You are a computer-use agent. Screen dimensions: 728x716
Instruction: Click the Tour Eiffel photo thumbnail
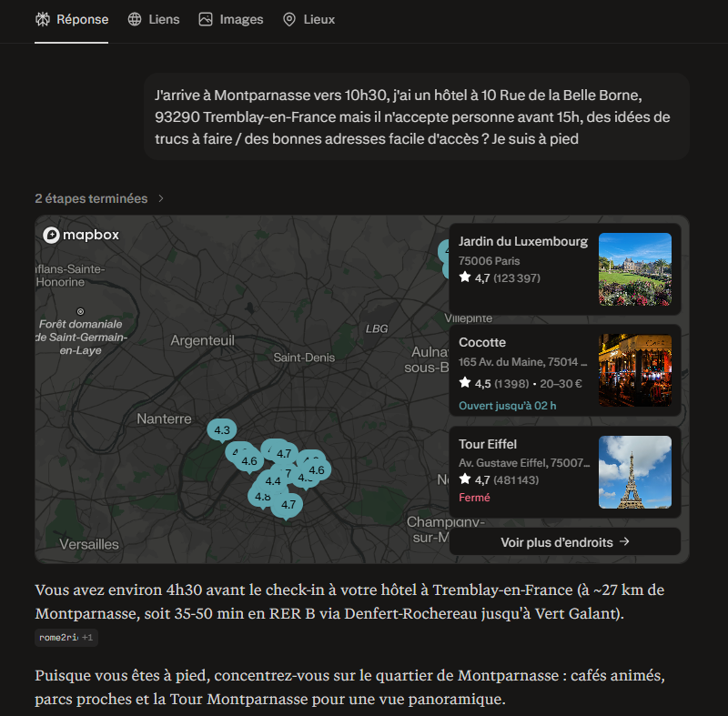[x=634, y=471]
